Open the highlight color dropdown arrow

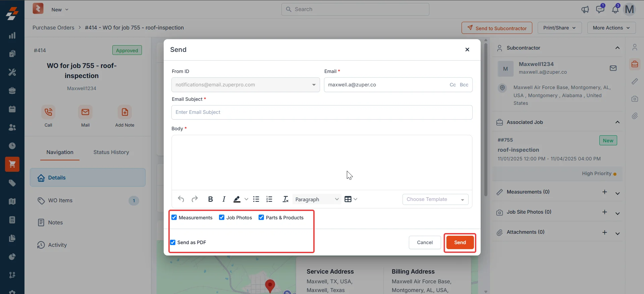[246, 199]
